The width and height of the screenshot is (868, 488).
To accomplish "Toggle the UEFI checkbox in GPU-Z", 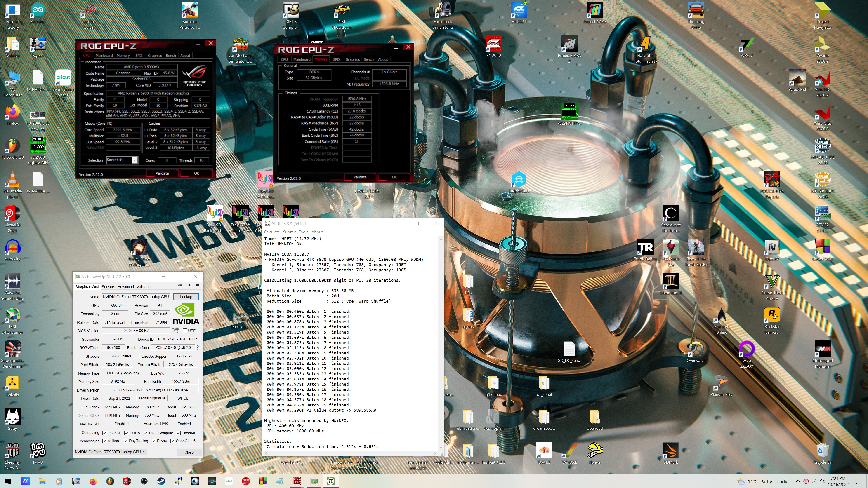I will pyautogui.click(x=185, y=331).
